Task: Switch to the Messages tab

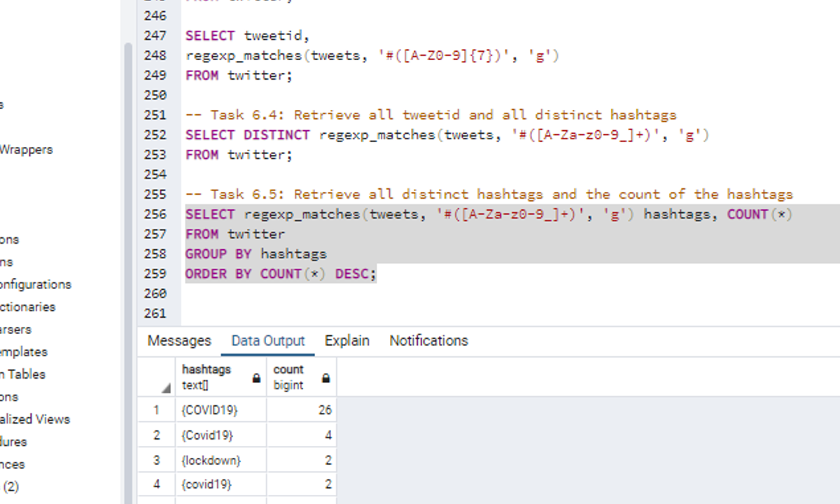Action: [x=178, y=341]
